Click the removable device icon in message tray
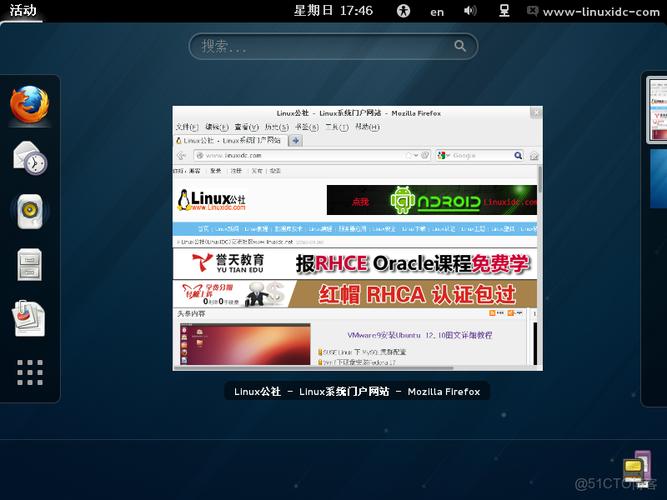 (637, 468)
